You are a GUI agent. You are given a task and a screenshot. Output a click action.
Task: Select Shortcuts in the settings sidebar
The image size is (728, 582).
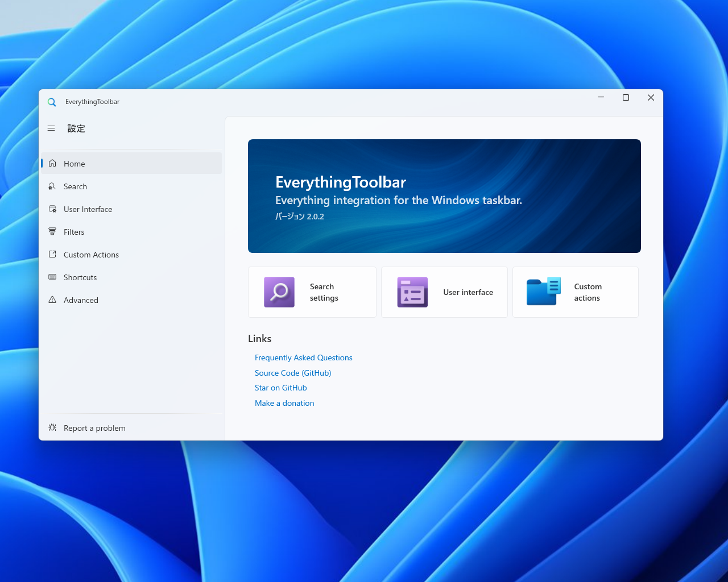click(80, 277)
